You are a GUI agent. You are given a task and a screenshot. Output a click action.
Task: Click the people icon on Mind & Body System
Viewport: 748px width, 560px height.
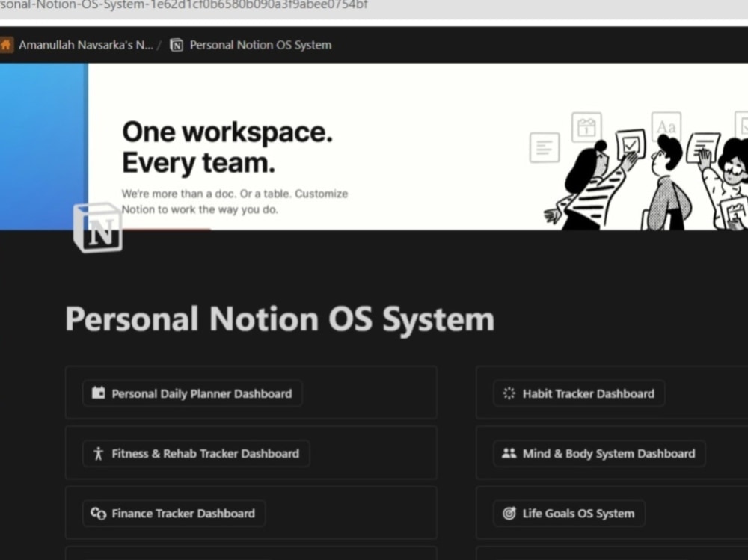[508, 453]
